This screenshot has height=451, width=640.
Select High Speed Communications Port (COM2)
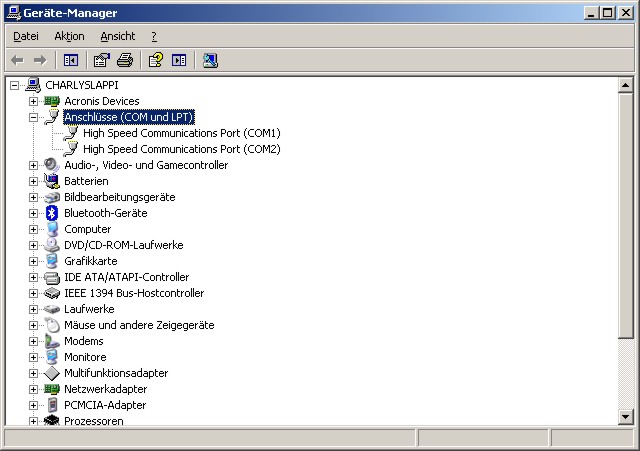pos(182,149)
